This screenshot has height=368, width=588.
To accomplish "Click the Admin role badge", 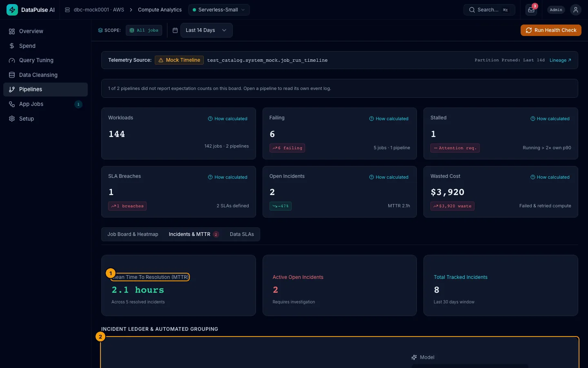I will (x=556, y=10).
